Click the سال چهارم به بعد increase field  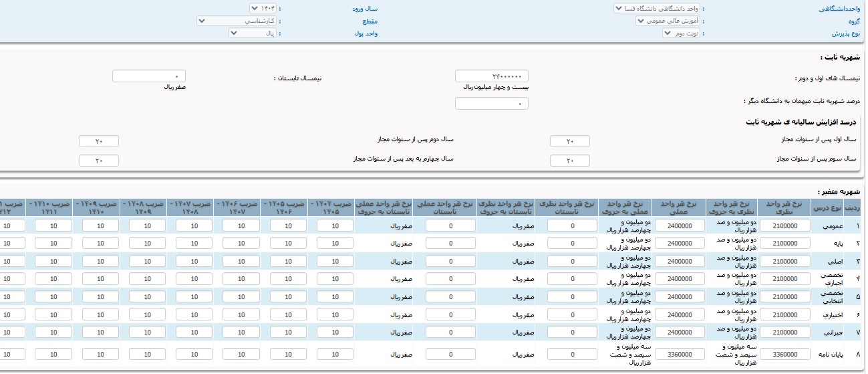98,161
